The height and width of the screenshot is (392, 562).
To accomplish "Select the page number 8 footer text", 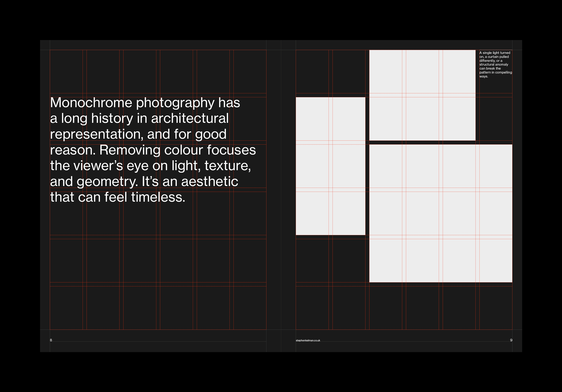I will tap(51, 340).
